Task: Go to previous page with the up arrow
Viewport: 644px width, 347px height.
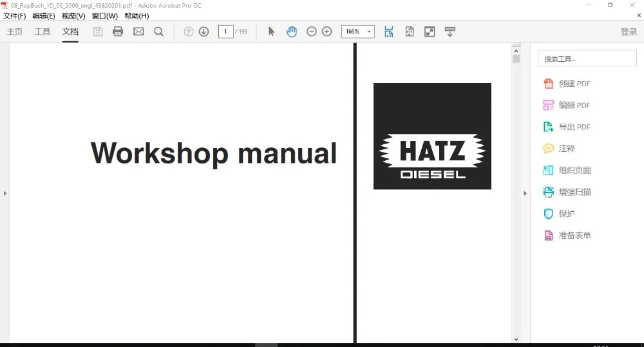Action: pyautogui.click(x=189, y=32)
